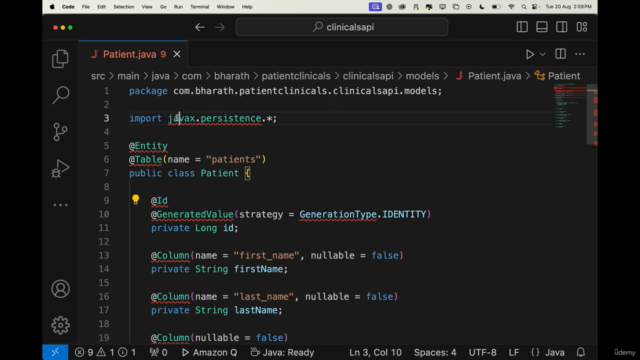The width and height of the screenshot is (640, 360).
Task: Open macOS Control Center icon
Action: [x=535, y=7]
